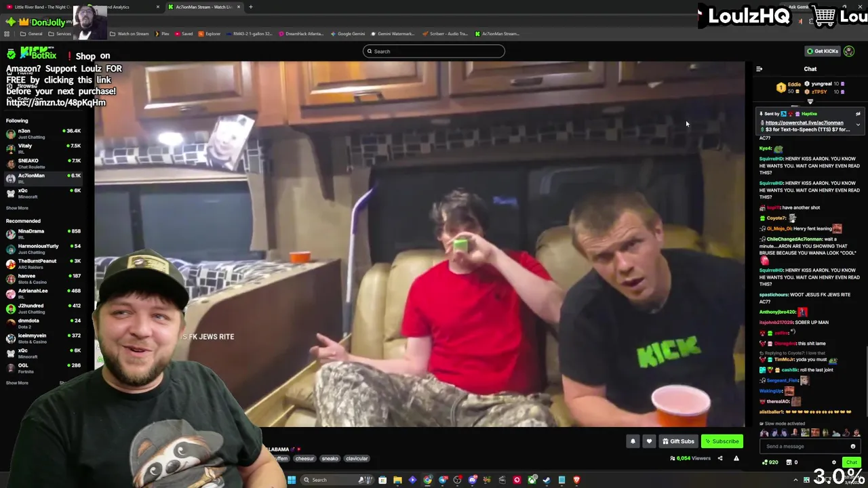Click the 'sneako' stream tag
This screenshot has height=488, width=868.
click(x=330, y=459)
